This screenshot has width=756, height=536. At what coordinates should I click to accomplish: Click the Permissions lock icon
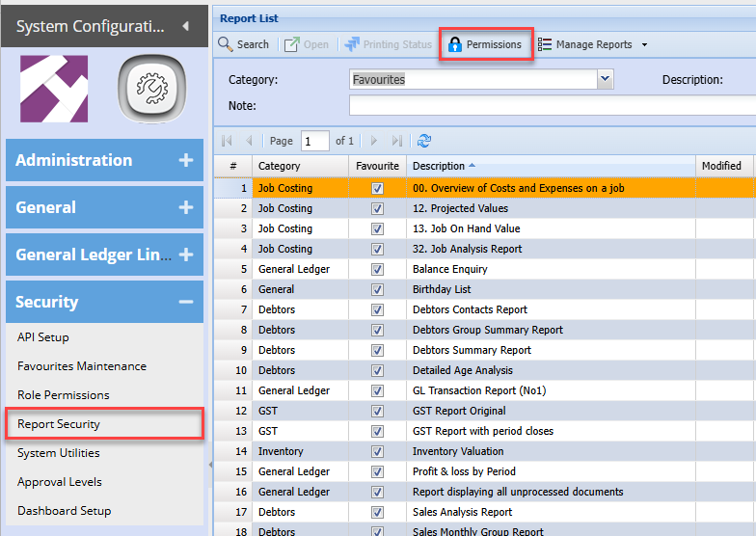click(x=455, y=44)
